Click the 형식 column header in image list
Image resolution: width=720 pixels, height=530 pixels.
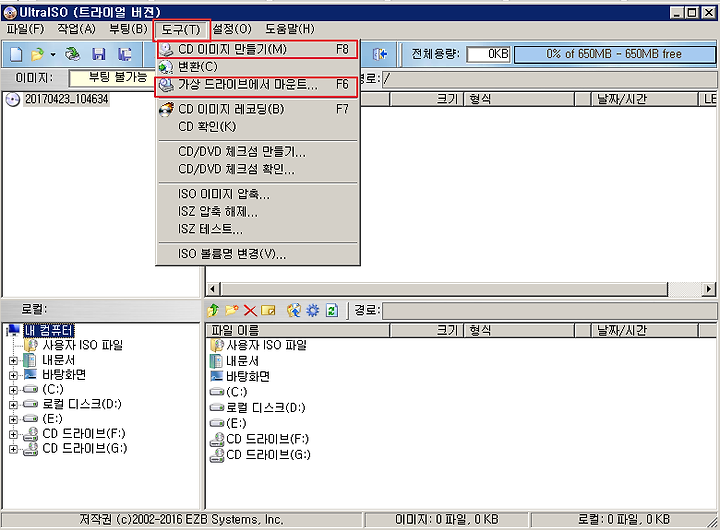tap(519, 99)
